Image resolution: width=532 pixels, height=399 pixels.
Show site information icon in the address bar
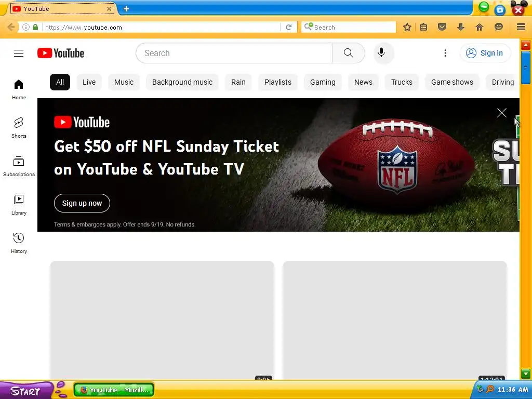(26, 27)
